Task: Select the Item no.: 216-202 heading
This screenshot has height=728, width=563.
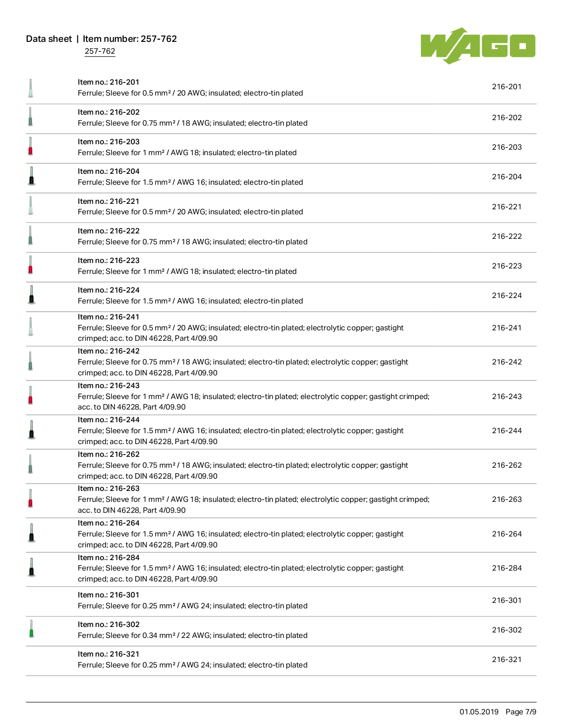Action: 109,112
